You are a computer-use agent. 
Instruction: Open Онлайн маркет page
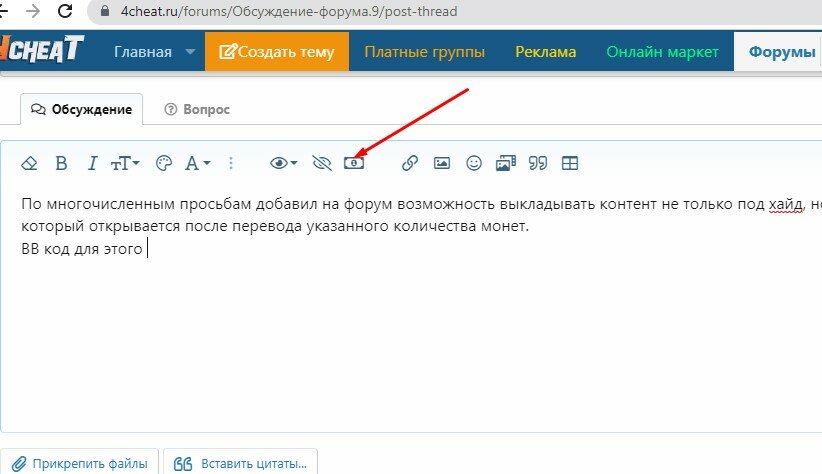tap(662, 51)
